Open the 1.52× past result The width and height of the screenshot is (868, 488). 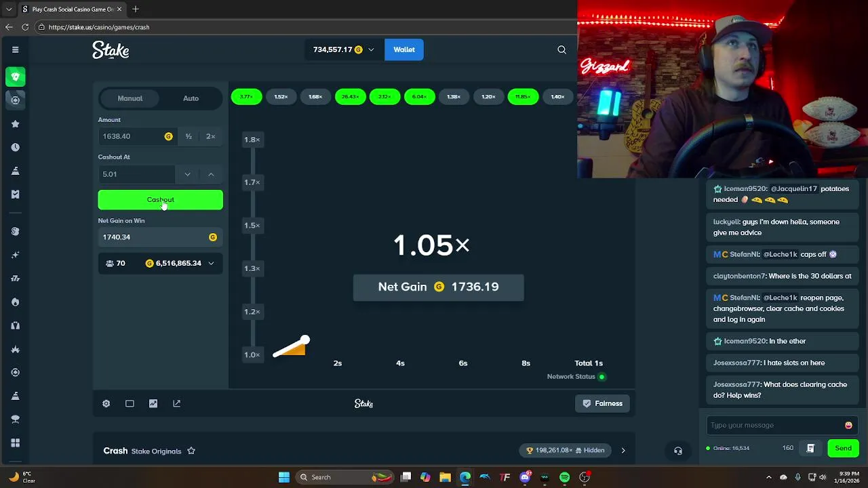coord(281,97)
